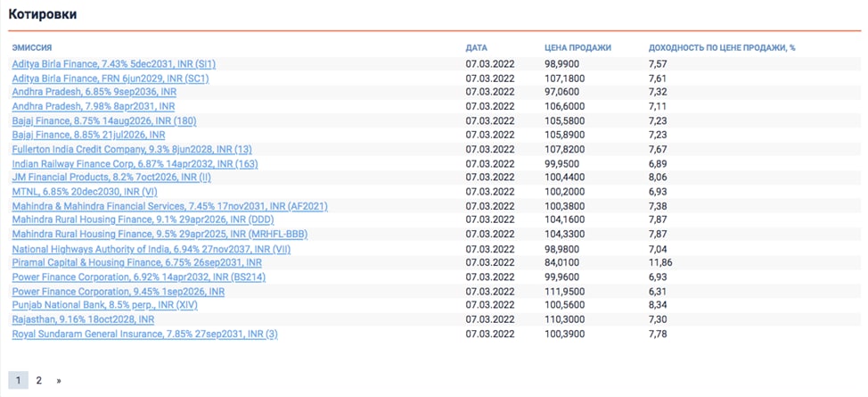Open Aditya Birla Finance FRN 6jun2029 link
Viewport: 868px width, 397px height.
click(x=111, y=79)
